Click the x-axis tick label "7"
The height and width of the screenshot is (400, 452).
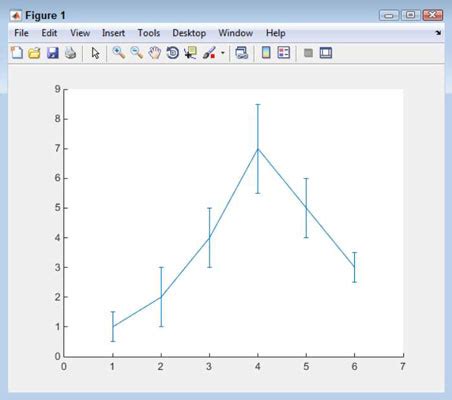click(403, 367)
